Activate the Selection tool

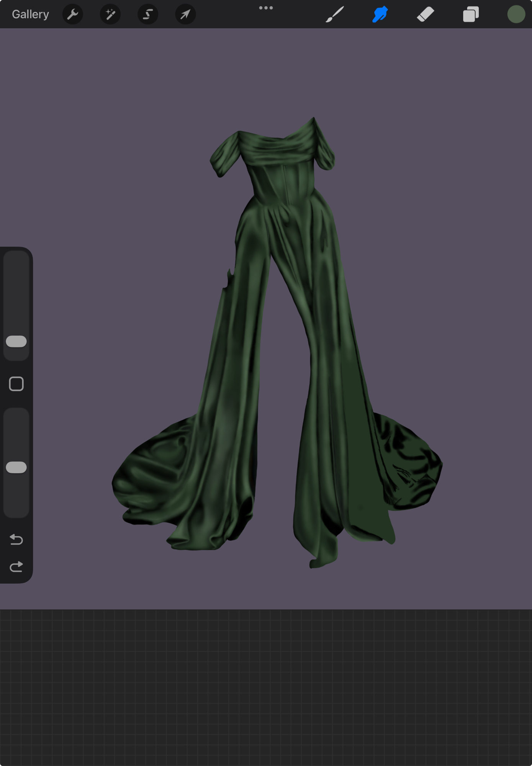pyautogui.click(x=148, y=15)
